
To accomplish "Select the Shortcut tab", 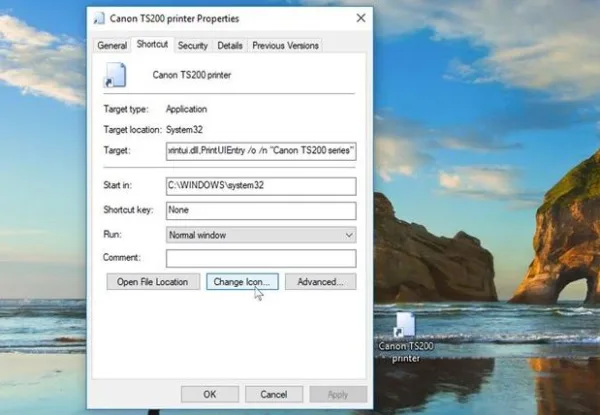I will tap(152, 44).
